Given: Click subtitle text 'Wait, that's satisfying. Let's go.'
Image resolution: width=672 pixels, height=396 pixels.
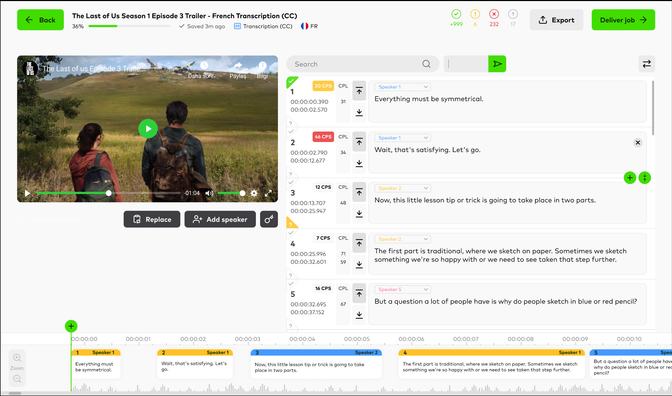Looking at the screenshot, I should click(427, 150).
